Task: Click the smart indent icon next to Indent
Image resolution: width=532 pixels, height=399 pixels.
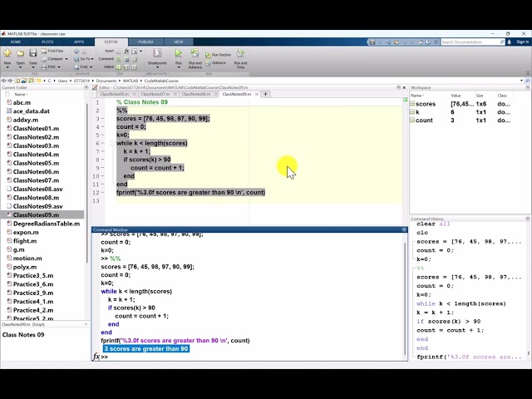Action: (118, 67)
